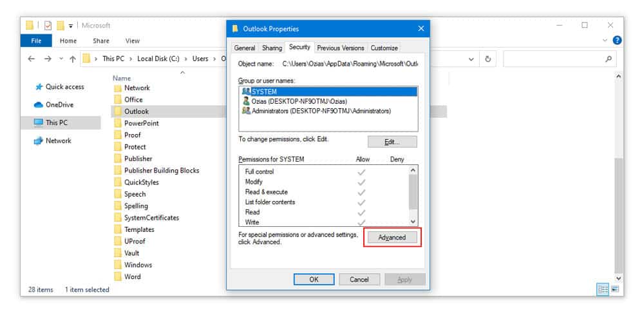Open the Quick access location in sidebar

60,87
